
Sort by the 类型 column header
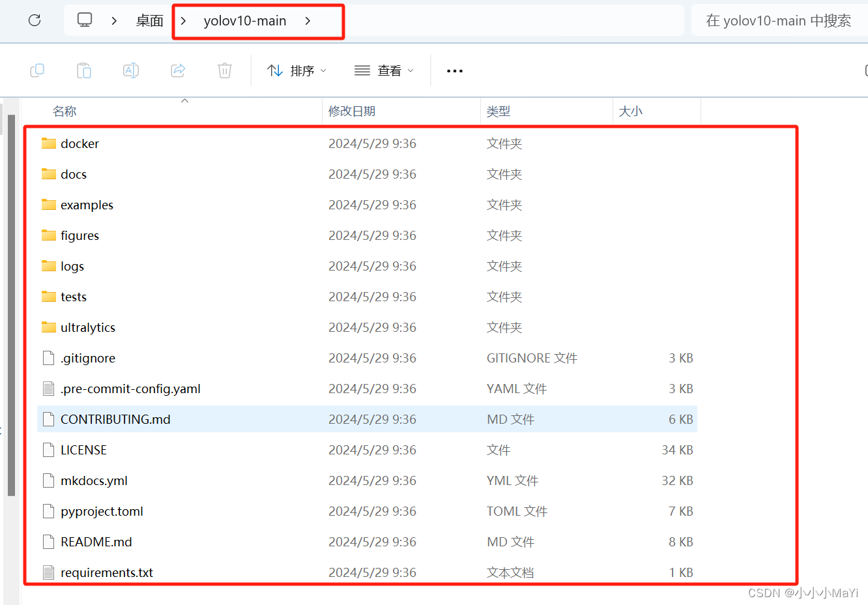[499, 111]
